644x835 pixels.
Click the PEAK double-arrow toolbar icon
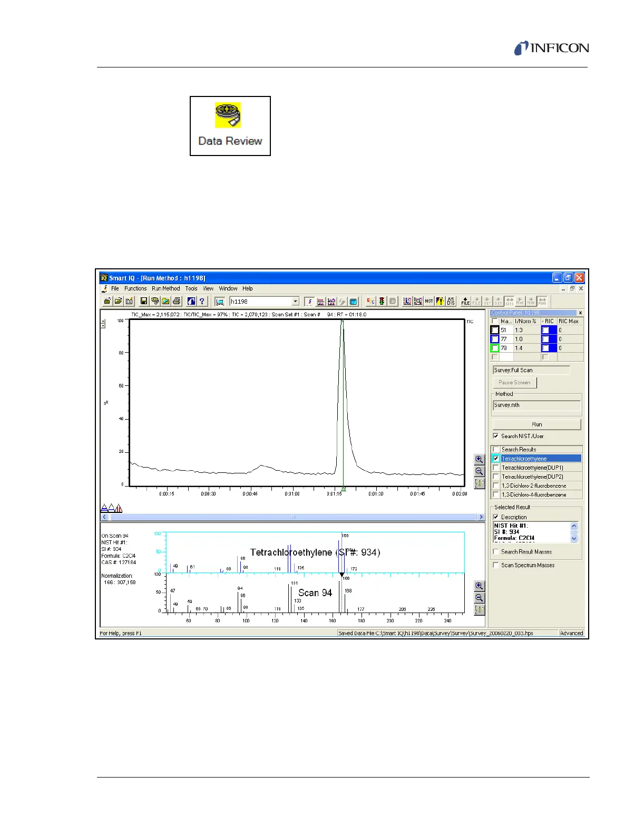click(542, 301)
